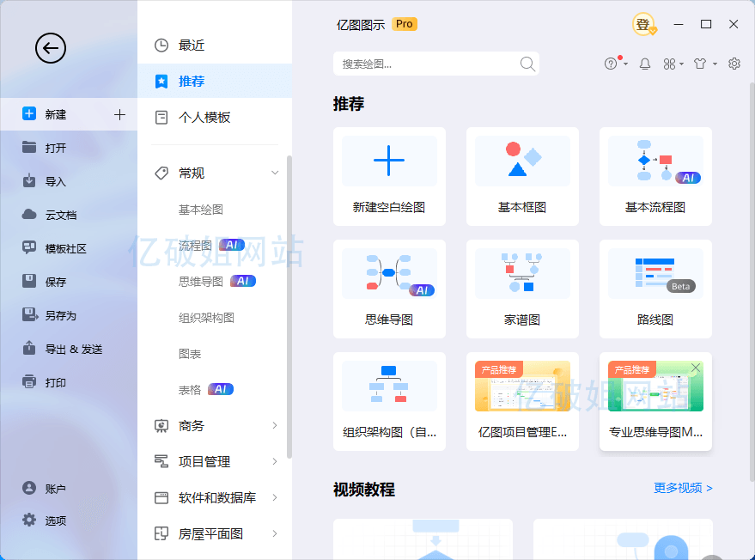
Task: Click the 项目管理 category icon
Action: tap(161, 461)
